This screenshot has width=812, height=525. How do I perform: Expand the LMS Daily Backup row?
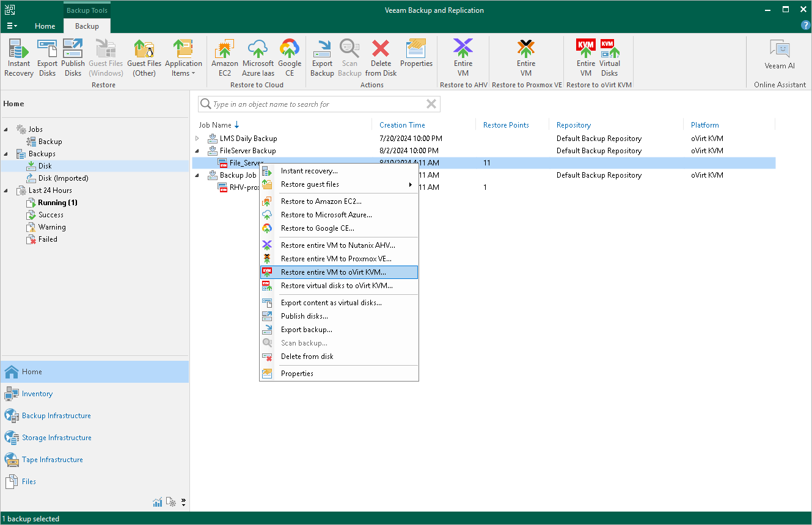click(197, 139)
